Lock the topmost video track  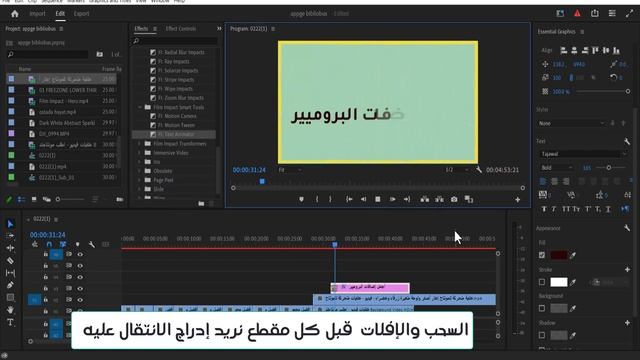click(46, 254)
